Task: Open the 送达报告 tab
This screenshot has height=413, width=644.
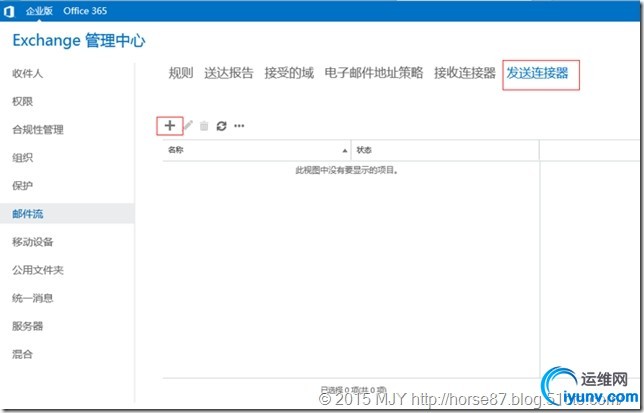Action: 229,73
